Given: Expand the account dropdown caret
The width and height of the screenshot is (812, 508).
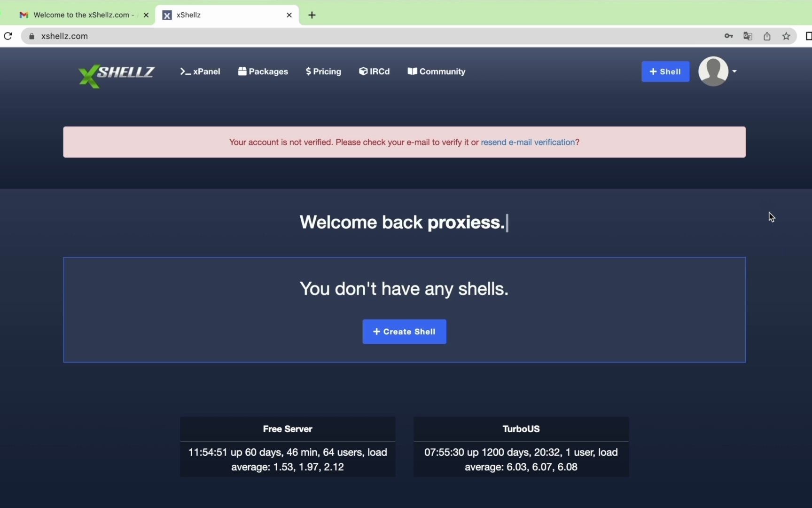Looking at the screenshot, I should pos(734,71).
